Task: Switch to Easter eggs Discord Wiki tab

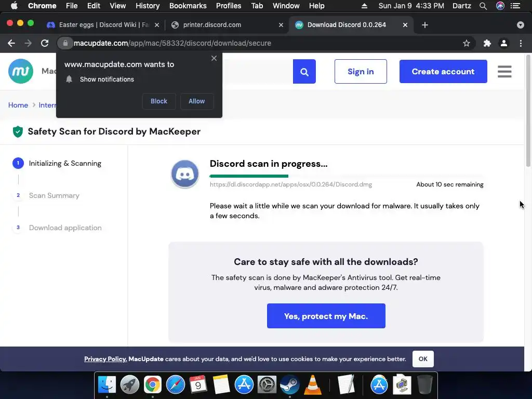Action: coord(103,25)
